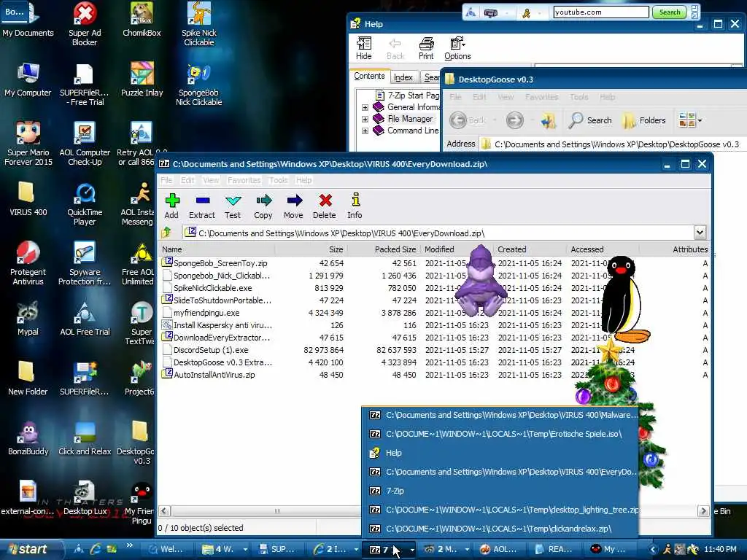The image size is (747, 560).
Task: Click Internet Explorer quick launch icon
Action: tap(96, 549)
